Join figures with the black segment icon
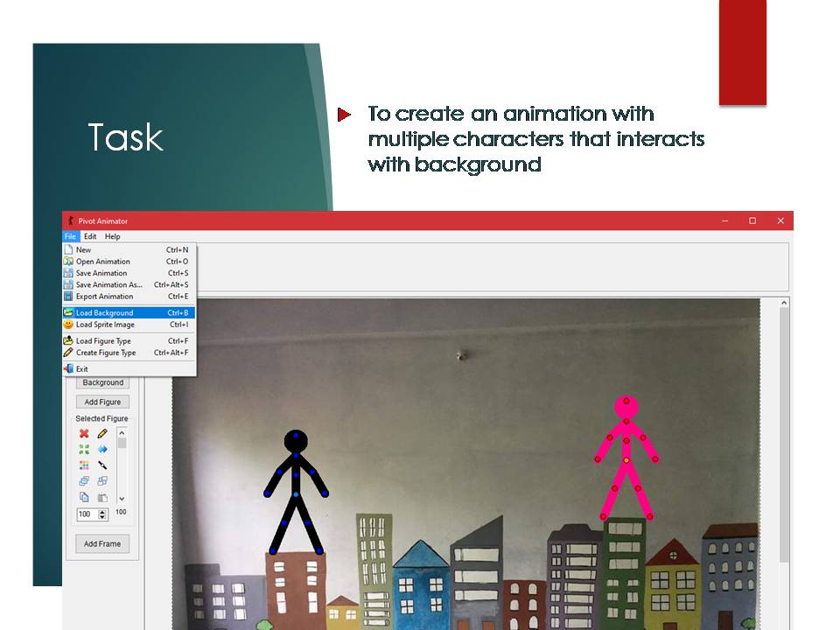The image size is (840, 630). (102, 465)
